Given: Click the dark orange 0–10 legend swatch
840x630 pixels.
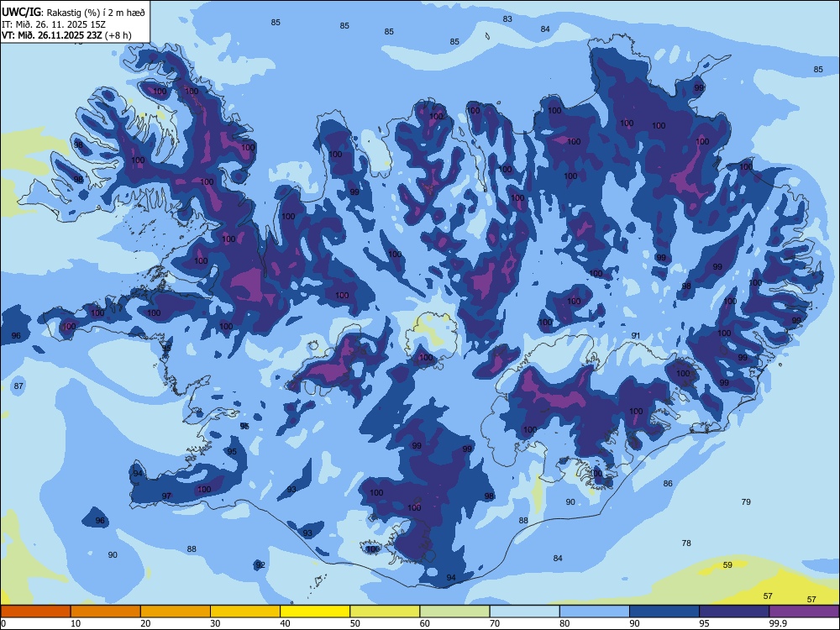Looking at the screenshot, I should [35, 612].
